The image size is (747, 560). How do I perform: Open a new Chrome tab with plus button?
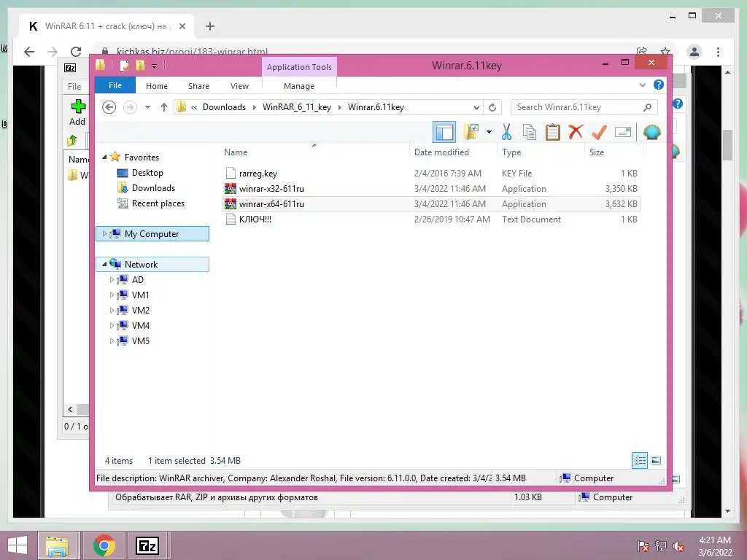(210, 26)
